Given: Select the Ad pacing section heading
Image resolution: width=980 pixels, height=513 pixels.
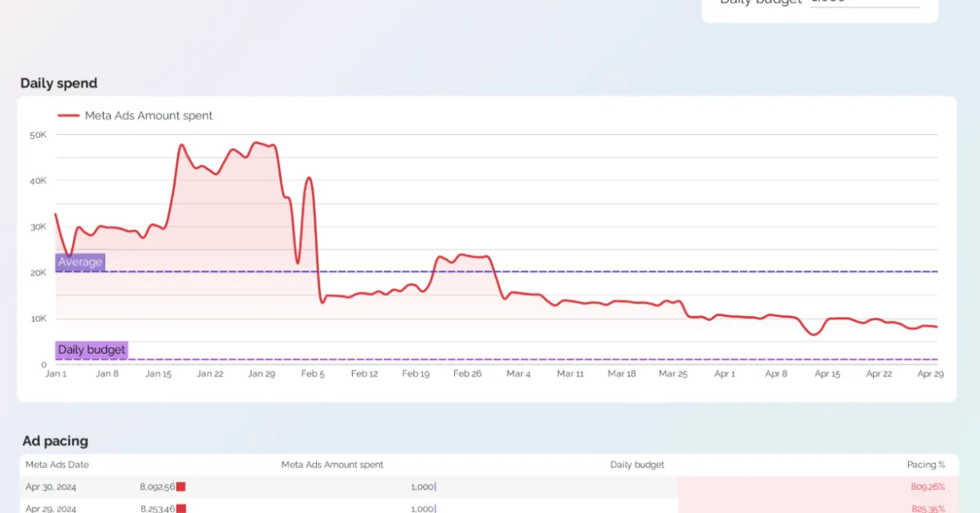Looking at the screenshot, I should pyautogui.click(x=54, y=441).
